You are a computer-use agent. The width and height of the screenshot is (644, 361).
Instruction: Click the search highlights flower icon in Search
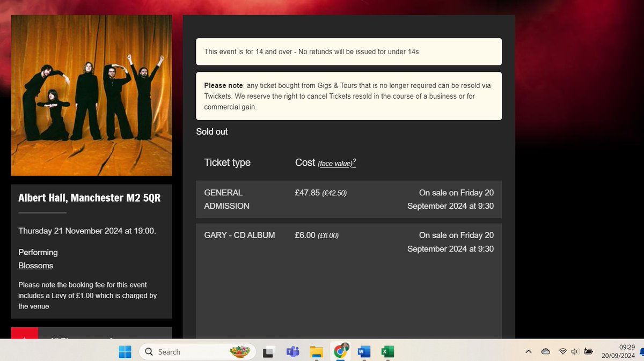tap(239, 352)
